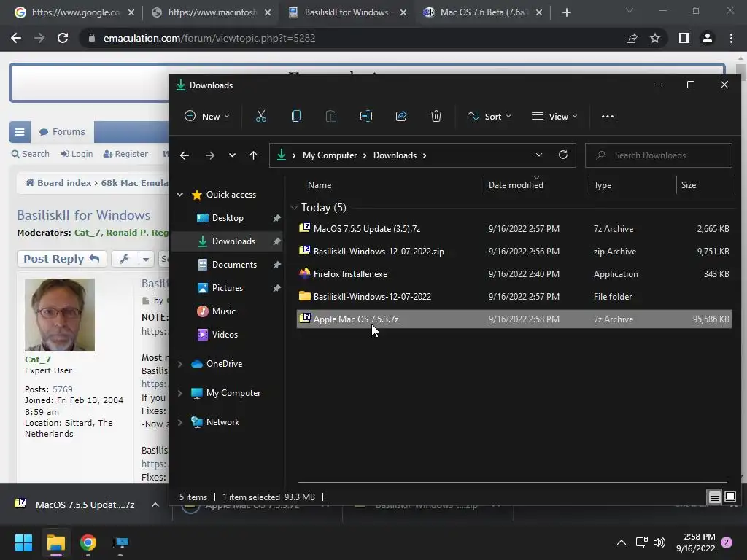Viewport: 747px width, 560px height.
Task: Open a new Chrome tab
Action: (x=566, y=12)
